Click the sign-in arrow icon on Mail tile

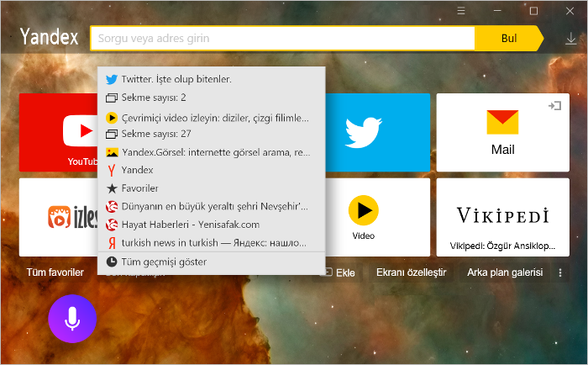tap(554, 106)
